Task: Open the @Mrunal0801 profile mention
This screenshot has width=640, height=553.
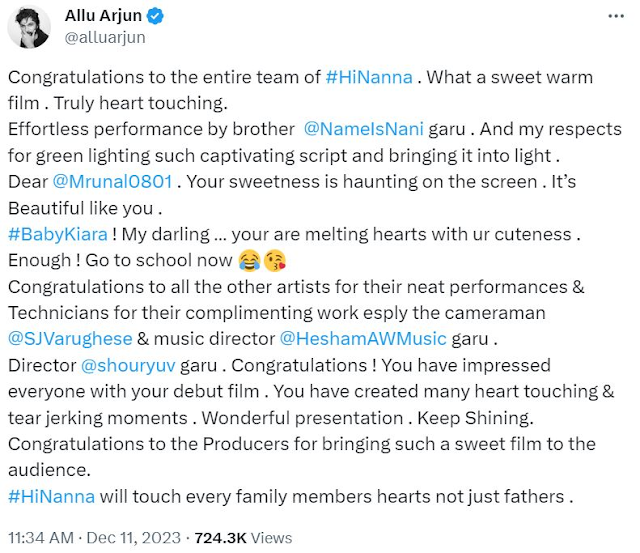Action: [112, 182]
